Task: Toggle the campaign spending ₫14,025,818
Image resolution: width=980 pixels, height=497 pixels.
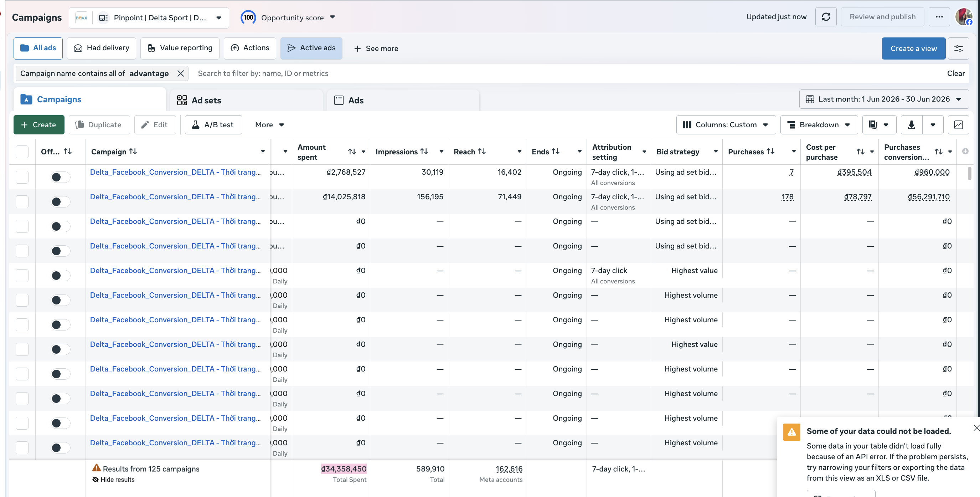Action: (x=61, y=202)
